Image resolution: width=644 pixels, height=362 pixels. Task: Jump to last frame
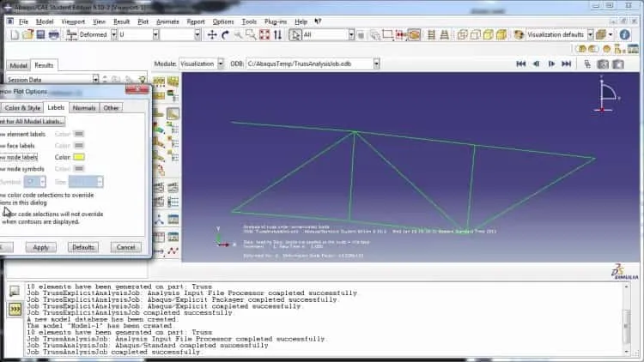click(x=567, y=63)
